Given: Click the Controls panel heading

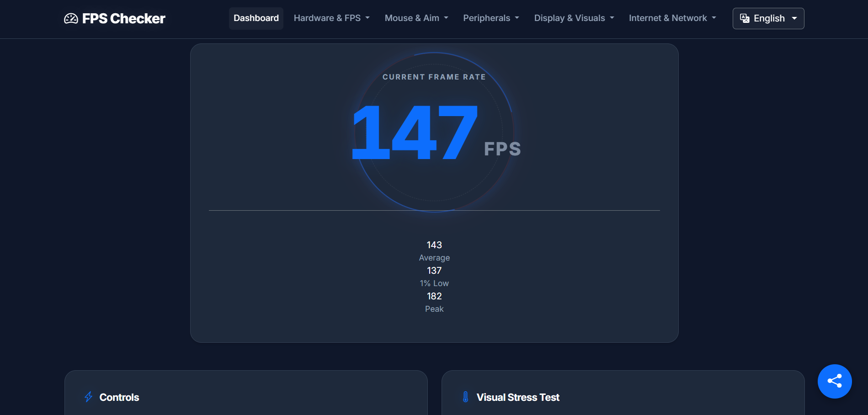Looking at the screenshot, I should pyautogui.click(x=119, y=397).
